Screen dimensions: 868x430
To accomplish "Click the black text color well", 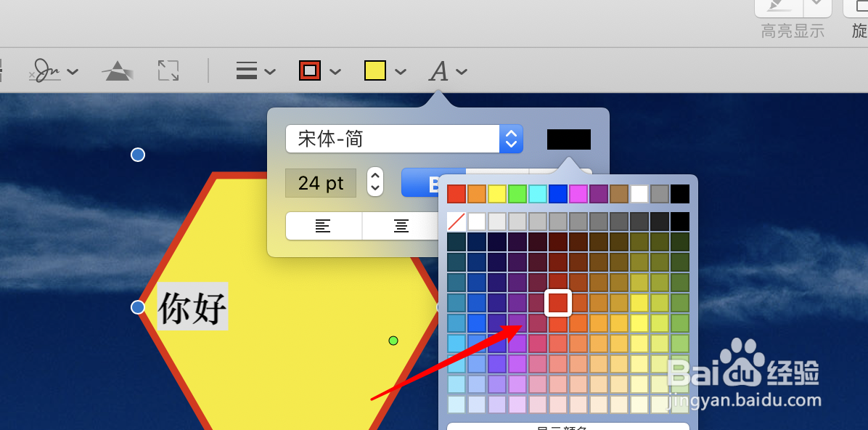I will pos(568,139).
